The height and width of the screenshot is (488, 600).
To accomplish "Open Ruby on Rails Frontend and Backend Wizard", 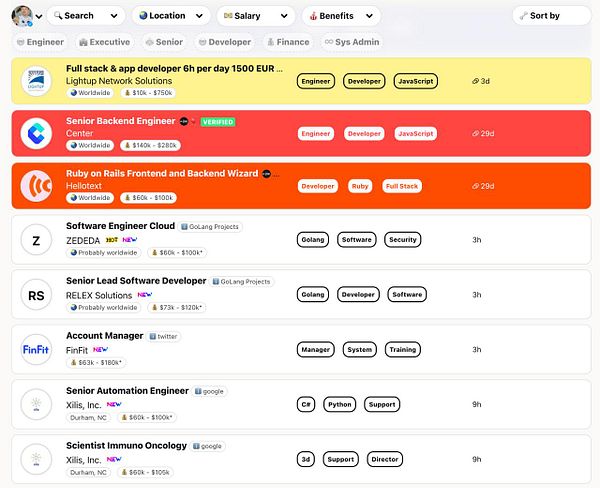I will pyautogui.click(x=162, y=173).
